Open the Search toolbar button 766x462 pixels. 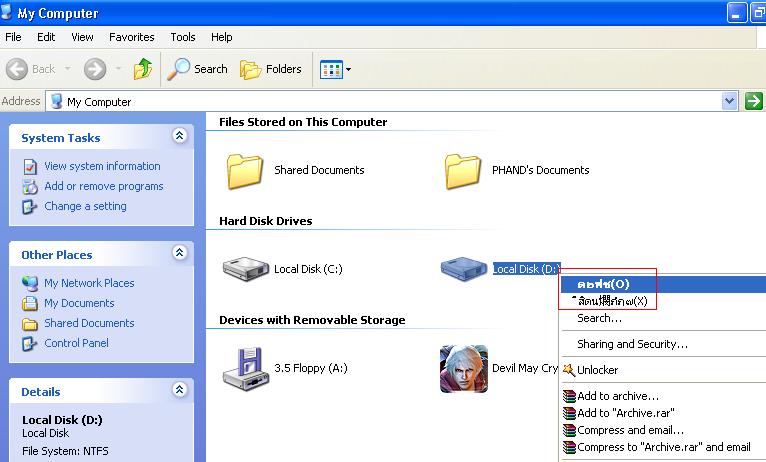[x=197, y=69]
